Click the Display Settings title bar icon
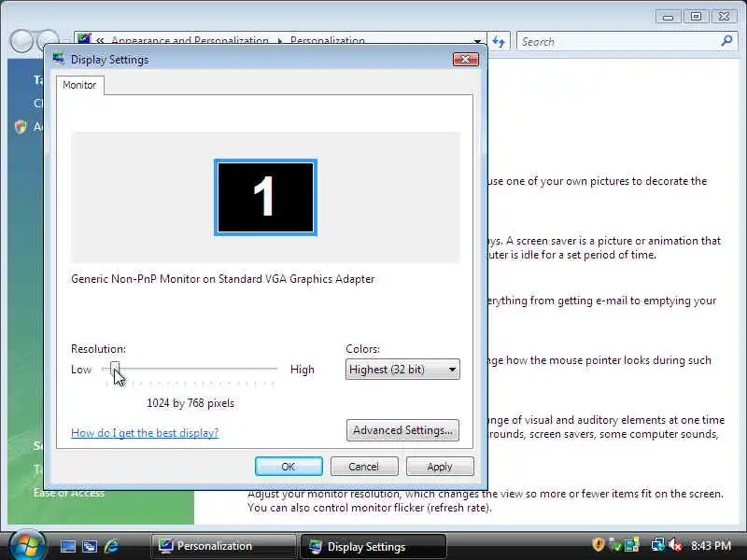 (x=59, y=59)
